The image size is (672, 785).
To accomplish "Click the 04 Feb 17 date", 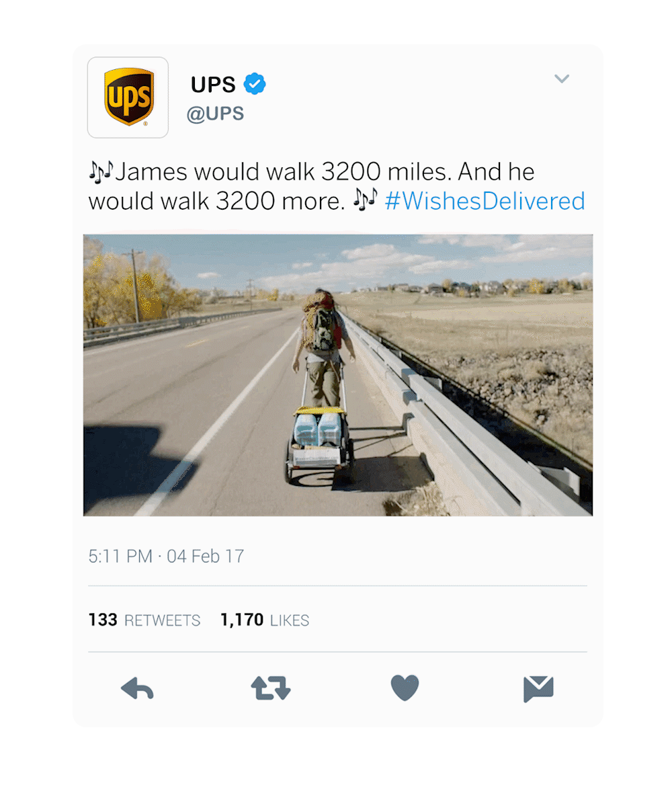I will click(206, 556).
